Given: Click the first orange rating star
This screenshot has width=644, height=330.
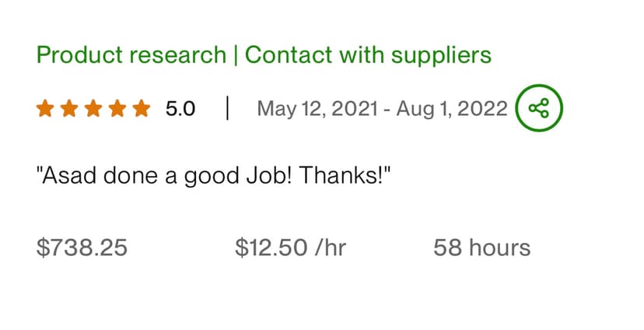Looking at the screenshot, I should [x=45, y=108].
